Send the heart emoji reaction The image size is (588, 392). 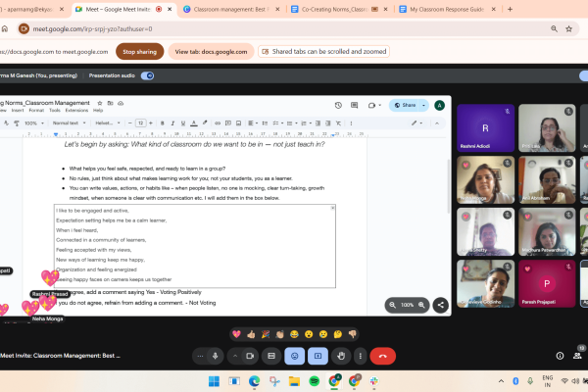235,334
